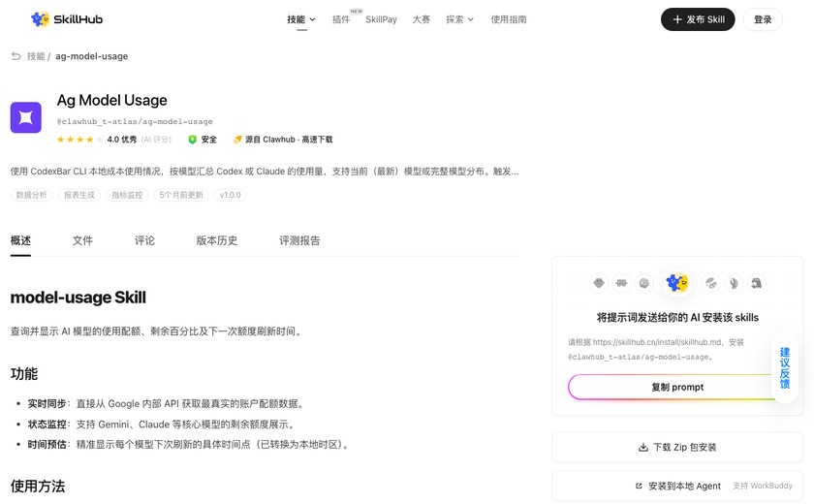Click the 下载 Zip 包安装 button
Image resolution: width=814 pixels, height=504 pixels.
coord(677,448)
